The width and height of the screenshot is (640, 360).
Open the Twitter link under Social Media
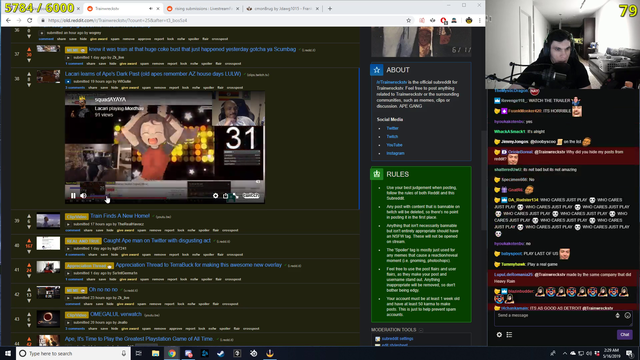click(392, 128)
